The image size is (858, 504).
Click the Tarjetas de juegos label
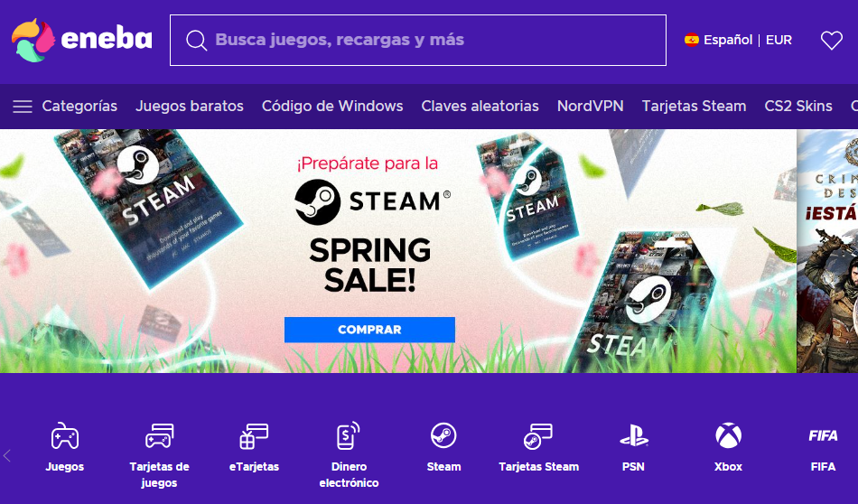pos(159,474)
